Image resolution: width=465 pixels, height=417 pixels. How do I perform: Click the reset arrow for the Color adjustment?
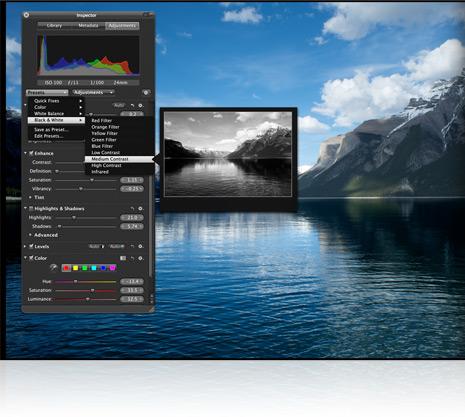click(x=132, y=258)
